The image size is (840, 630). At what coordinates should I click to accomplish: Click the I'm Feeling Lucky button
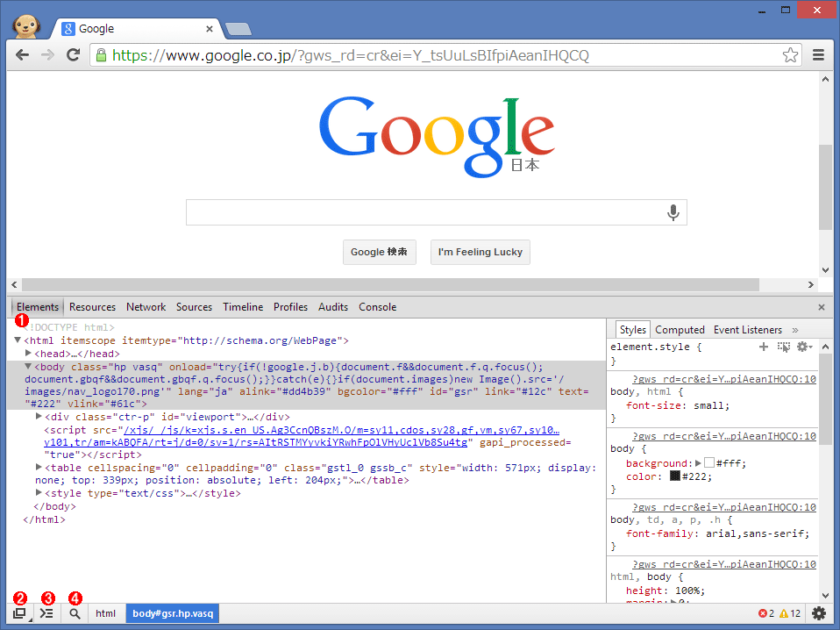click(x=480, y=252)
